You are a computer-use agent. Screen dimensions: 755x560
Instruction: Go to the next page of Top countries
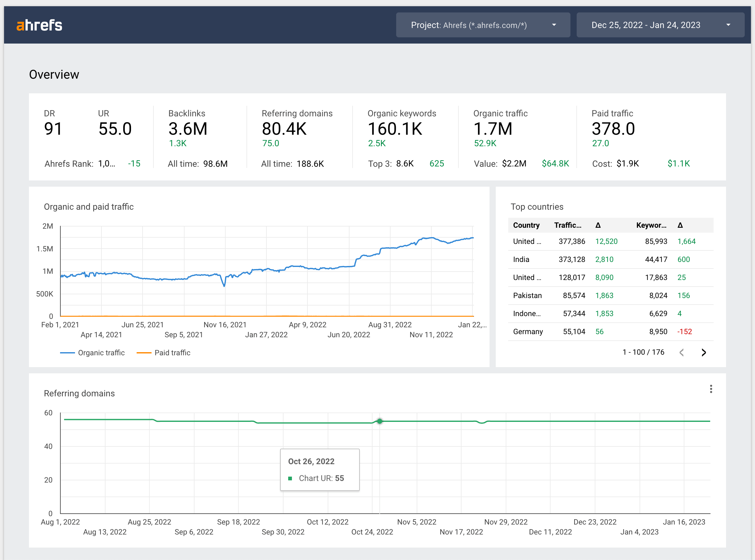703,352
